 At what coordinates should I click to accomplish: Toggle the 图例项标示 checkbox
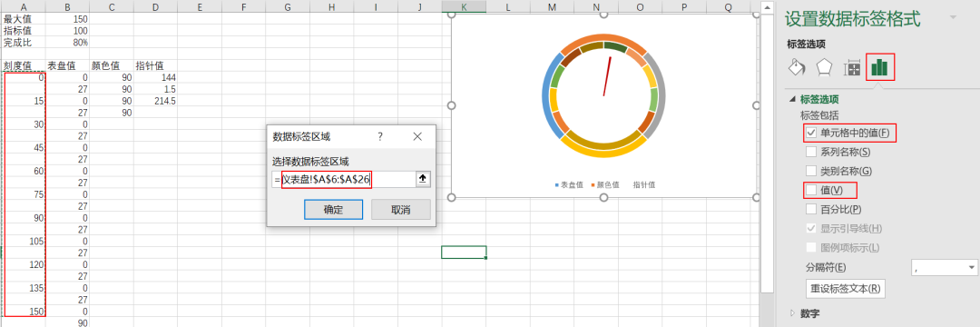(x=811, y=248)
